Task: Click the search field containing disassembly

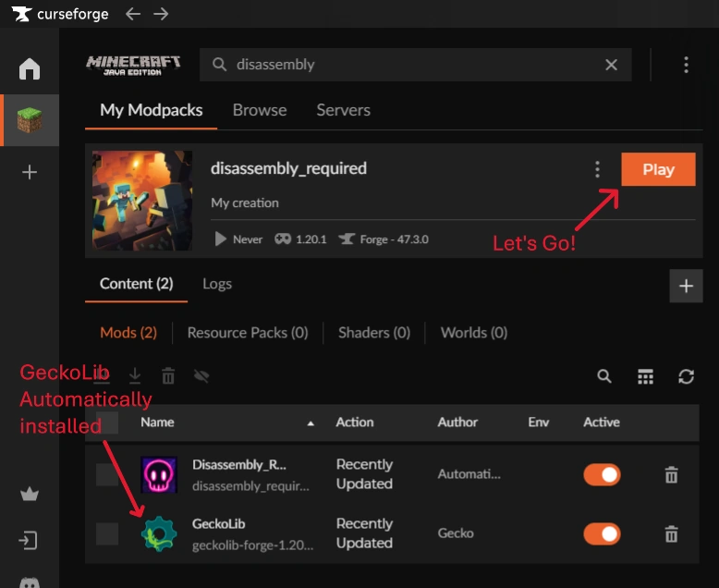Action: 416,65
